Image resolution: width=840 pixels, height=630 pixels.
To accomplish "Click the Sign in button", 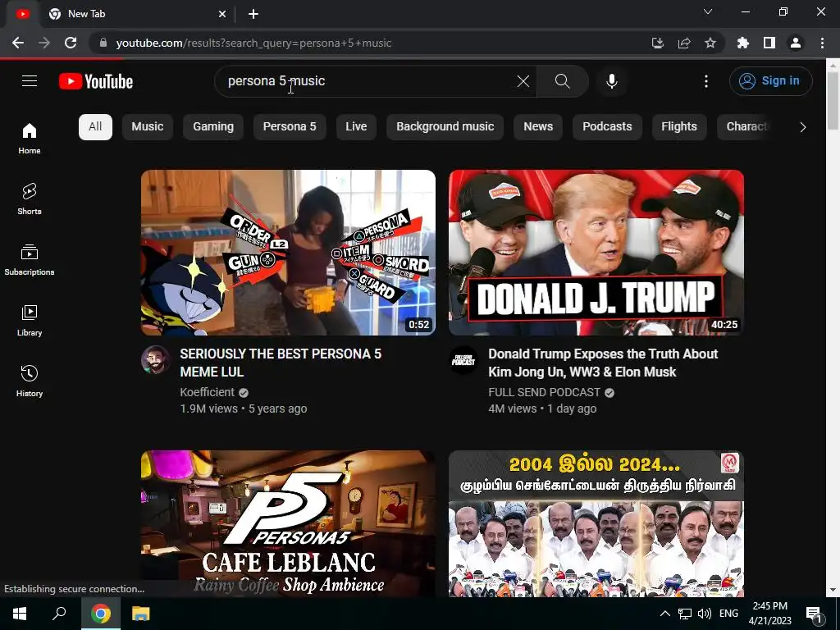I will coord(770,81).
